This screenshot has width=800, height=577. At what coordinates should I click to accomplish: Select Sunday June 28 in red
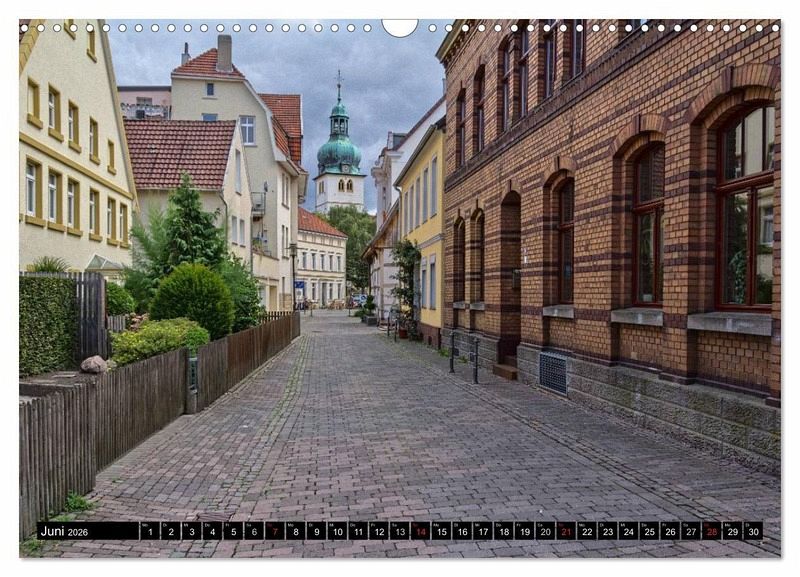(x=711, y=531)
